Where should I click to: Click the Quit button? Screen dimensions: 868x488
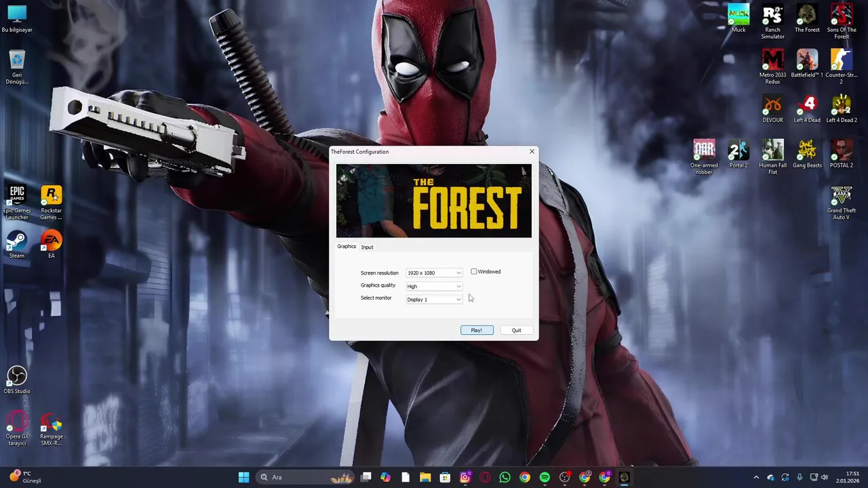516,330
